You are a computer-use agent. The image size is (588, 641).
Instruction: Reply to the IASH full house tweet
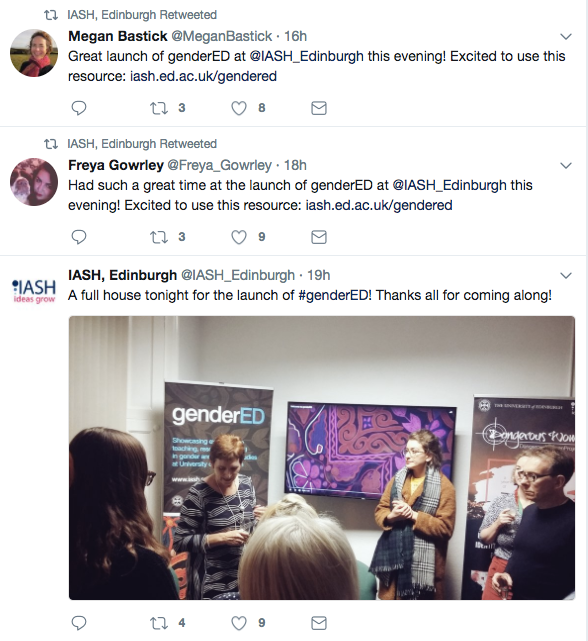79,623
